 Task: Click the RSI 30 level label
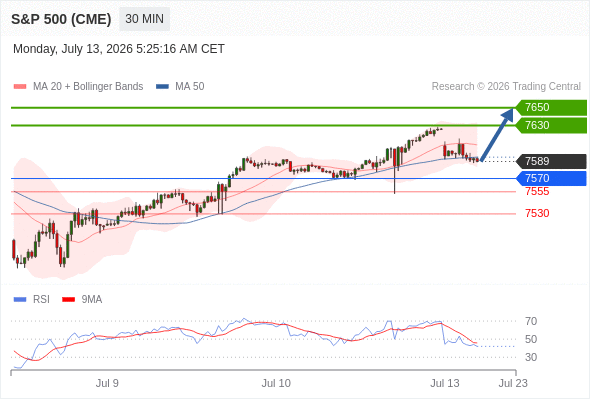[x=531, y=357]
